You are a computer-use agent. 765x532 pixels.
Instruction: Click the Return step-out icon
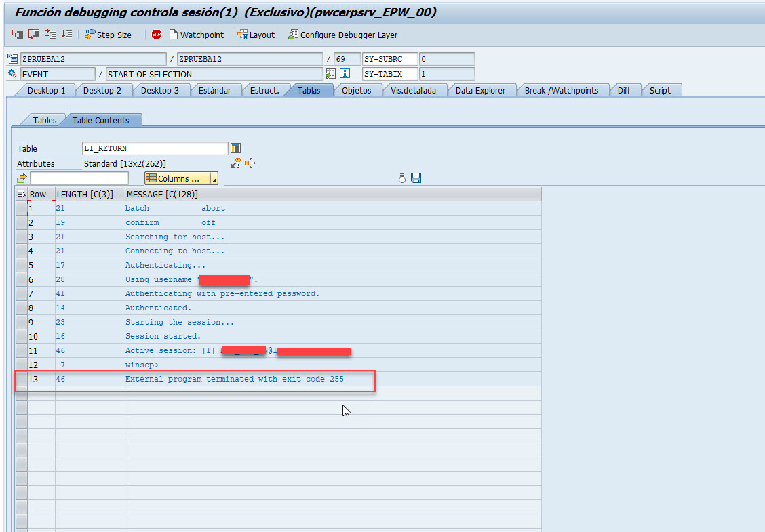(x=50, y=35)
